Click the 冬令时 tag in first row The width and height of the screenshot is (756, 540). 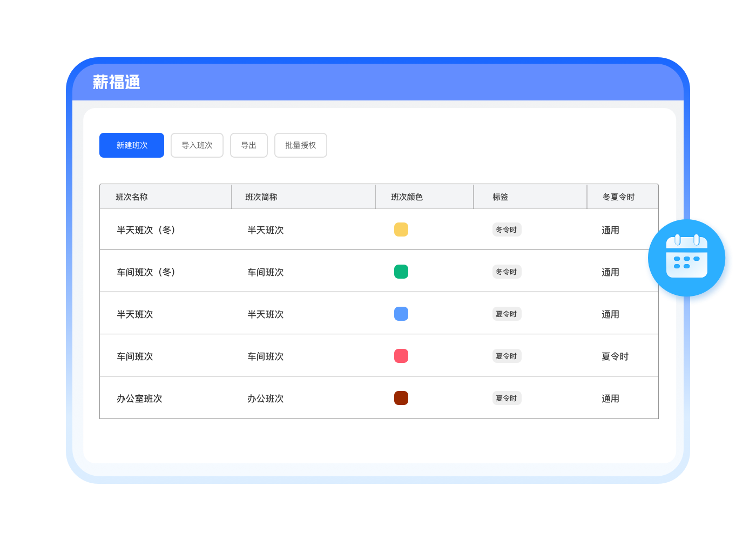tap(507, 230)
